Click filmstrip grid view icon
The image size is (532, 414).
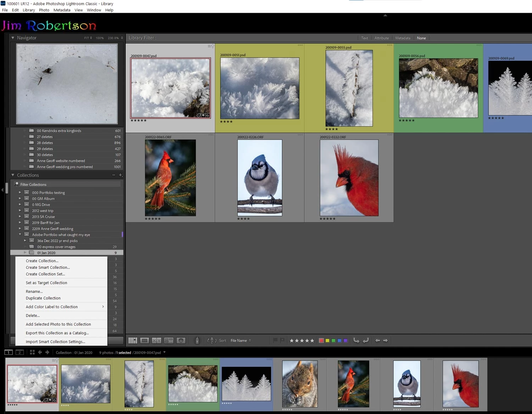pyautogui.click(x=32, y=352)
